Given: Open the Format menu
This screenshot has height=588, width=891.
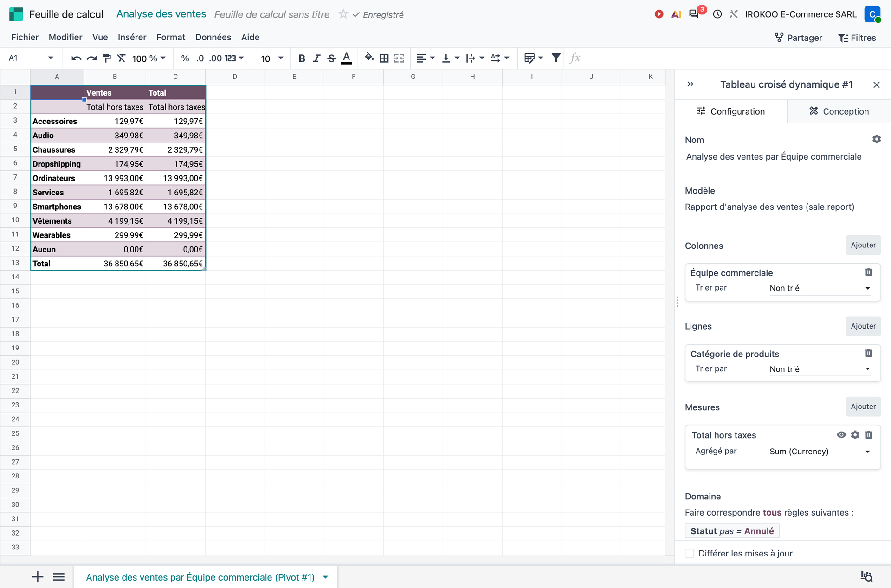Looking at the screenshot, I should coord(171,37).
